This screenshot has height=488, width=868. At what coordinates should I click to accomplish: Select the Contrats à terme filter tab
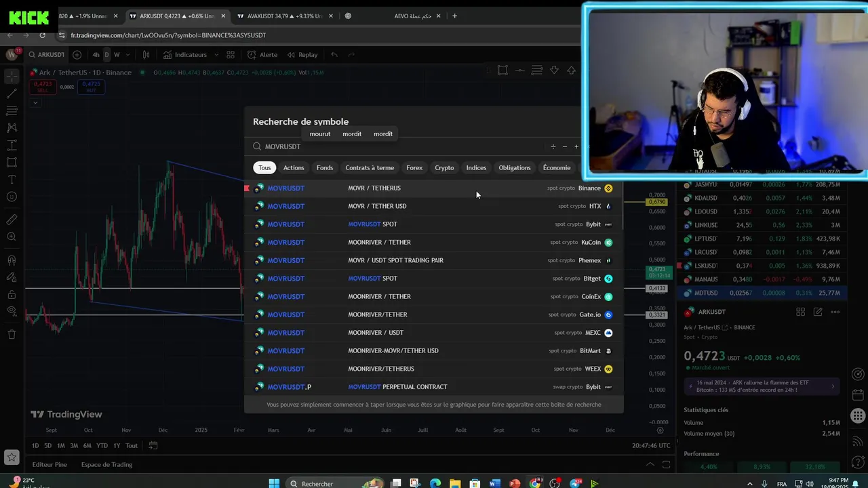370,167
